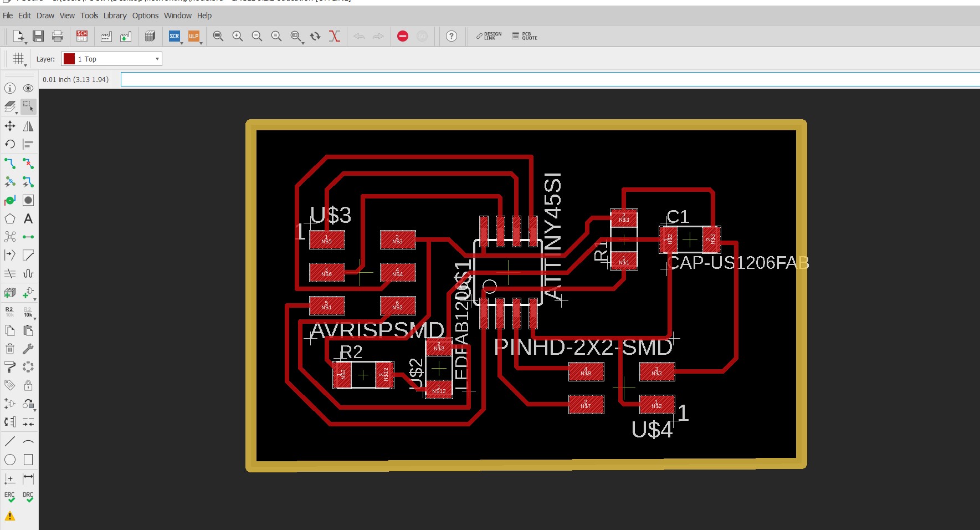Select the Text tool
Screen dimensions: 980x530
pyautogui.click(x=28, y=218)
